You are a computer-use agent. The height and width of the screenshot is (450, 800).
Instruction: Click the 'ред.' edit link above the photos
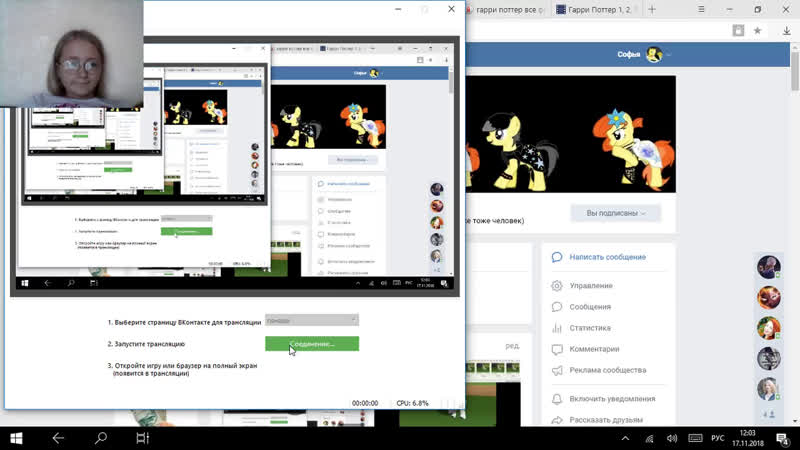(x=512, y=346)
